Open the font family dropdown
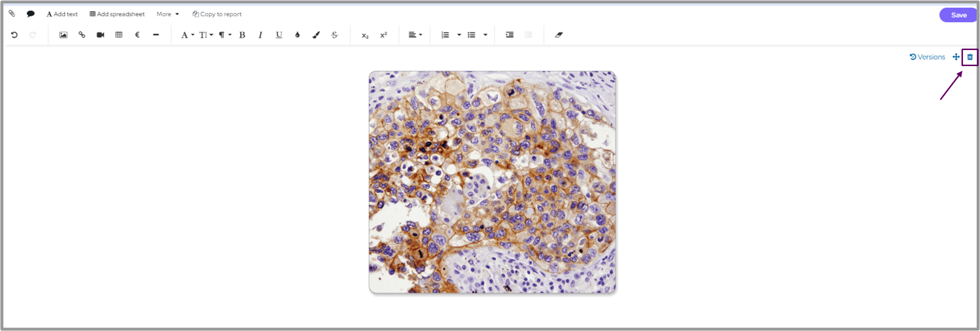Image resolution: width=980 pixels, height=331 pixels. coord(187,35)
